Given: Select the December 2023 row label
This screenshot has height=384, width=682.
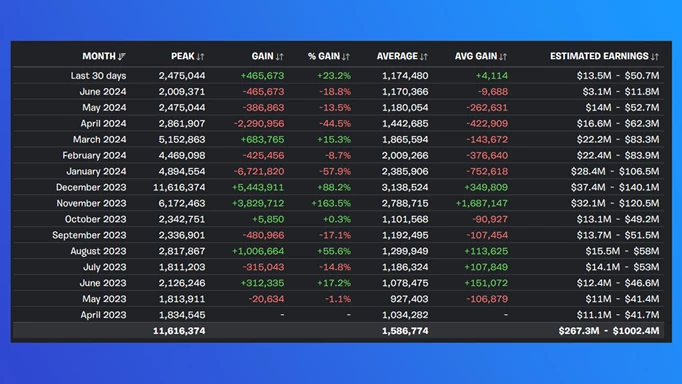Looking at the screenshot, I should click(x=91, y=187).
